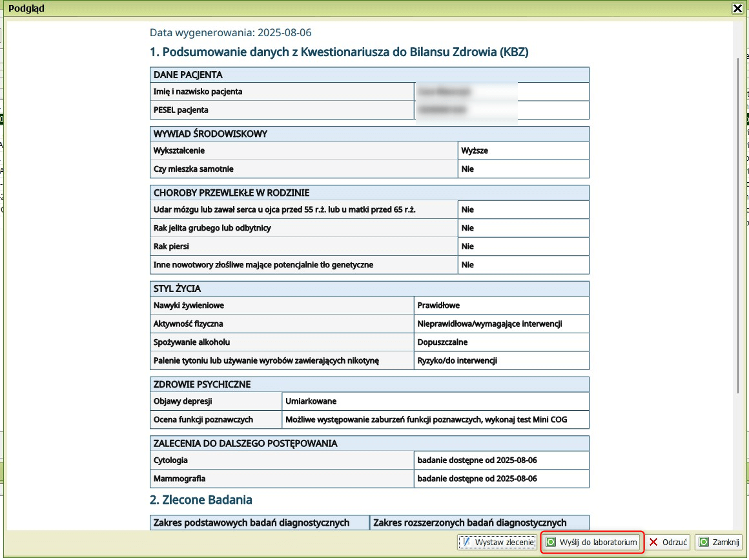Select the DANE PACJENTA section header
749x560 pixels.
click(369, 75)
